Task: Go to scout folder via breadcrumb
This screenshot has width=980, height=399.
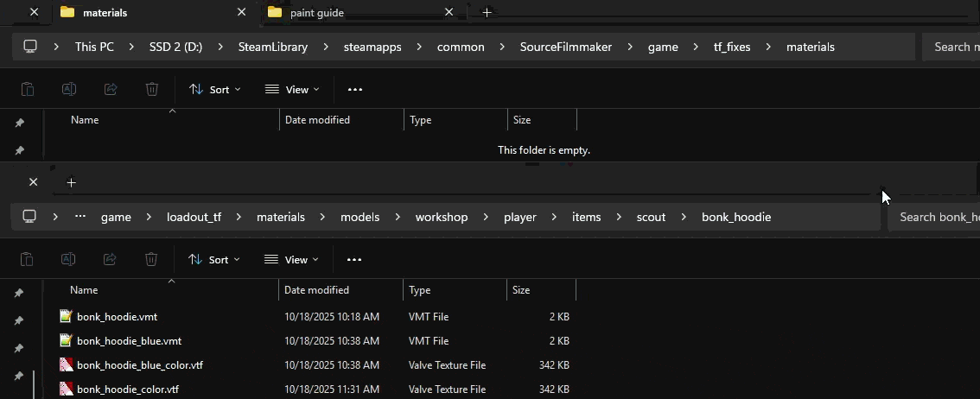Action: (x=651, y=217)
